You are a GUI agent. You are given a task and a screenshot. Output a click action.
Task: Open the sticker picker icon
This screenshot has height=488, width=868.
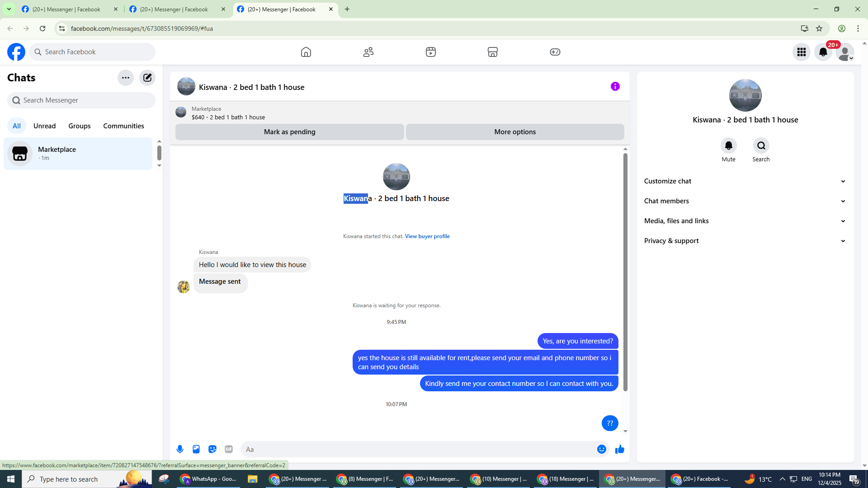(x=212, y=449)
